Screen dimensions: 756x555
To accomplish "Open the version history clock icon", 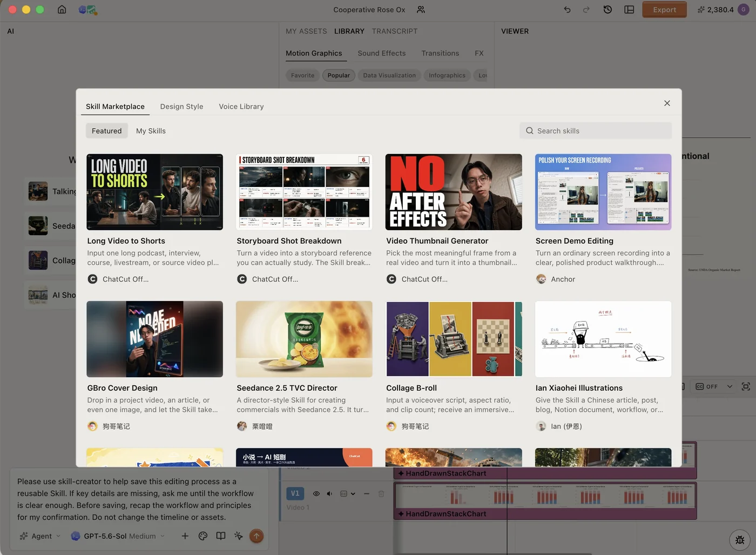I will pyautogui.click(x=607, y=10).
